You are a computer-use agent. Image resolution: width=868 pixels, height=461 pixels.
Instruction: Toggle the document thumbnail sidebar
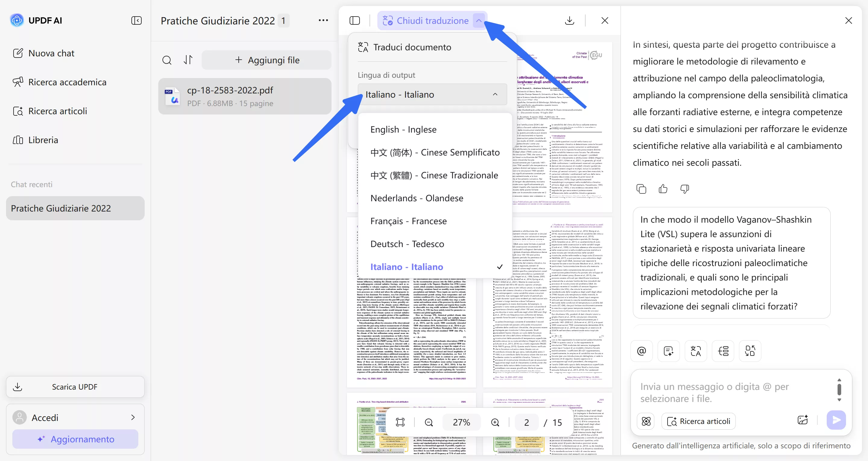click(x=354, y=20)
